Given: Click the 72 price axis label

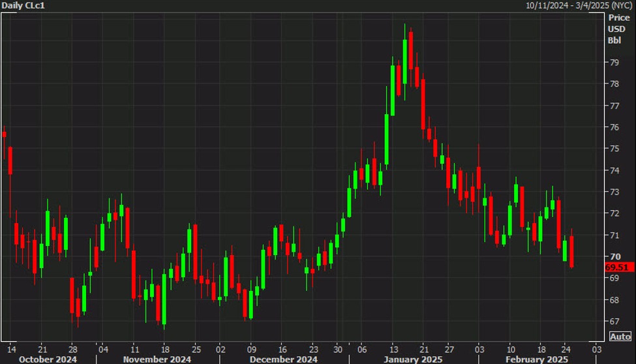Looking at the screenshot, I should (x=614, y=213).
